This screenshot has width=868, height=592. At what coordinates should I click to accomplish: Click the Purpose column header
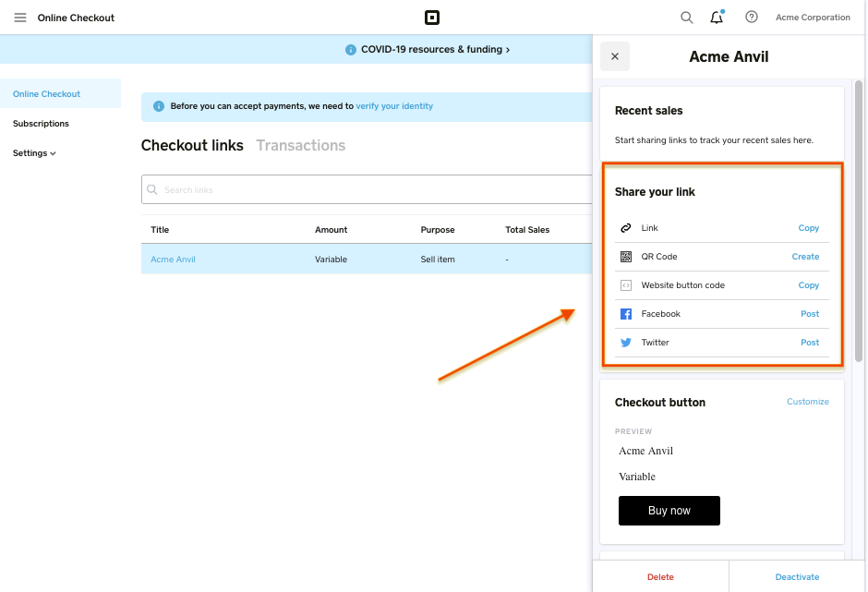pos(438,230)
